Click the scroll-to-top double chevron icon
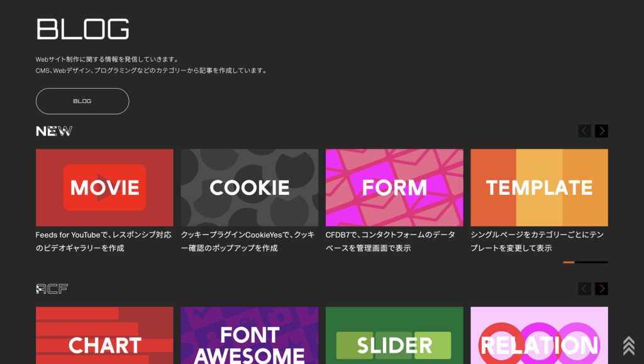Viewport: 644px width, 364px height. pos(628,345)
